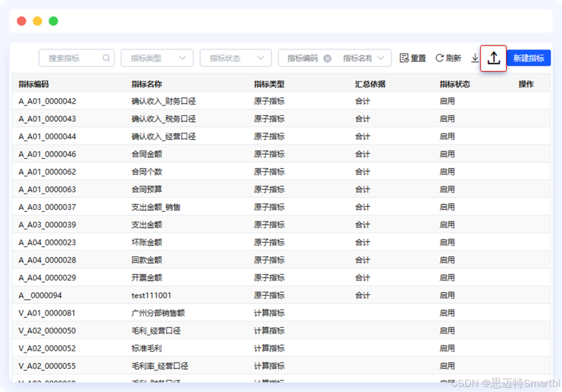Click the search magnifier icon
Screen dimensions: 562x392
106,58
